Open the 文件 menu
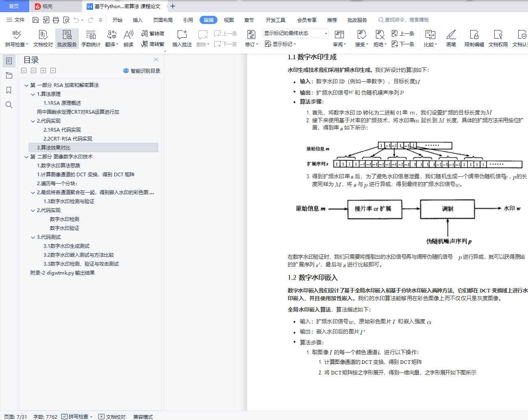The width and height of the screenshot is (528, 420). click(x=15, y=20)
